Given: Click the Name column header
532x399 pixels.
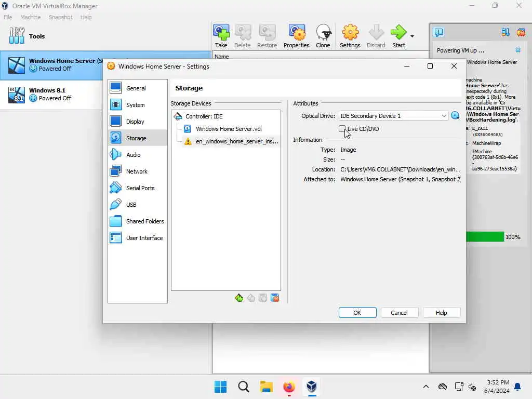Looking at the screenshot, I should tap(221, 56).
